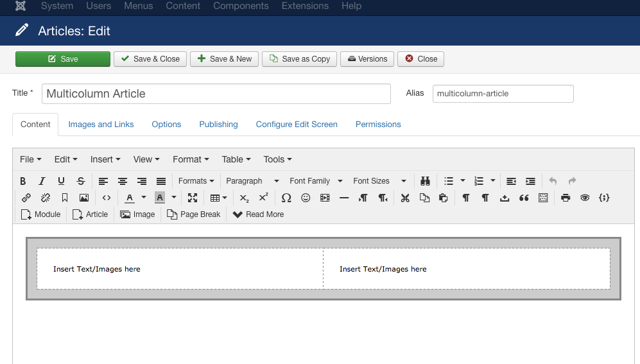Open text color picker arrow
The width and height of the screenshot is (640, 364).
tap(144, 198)
